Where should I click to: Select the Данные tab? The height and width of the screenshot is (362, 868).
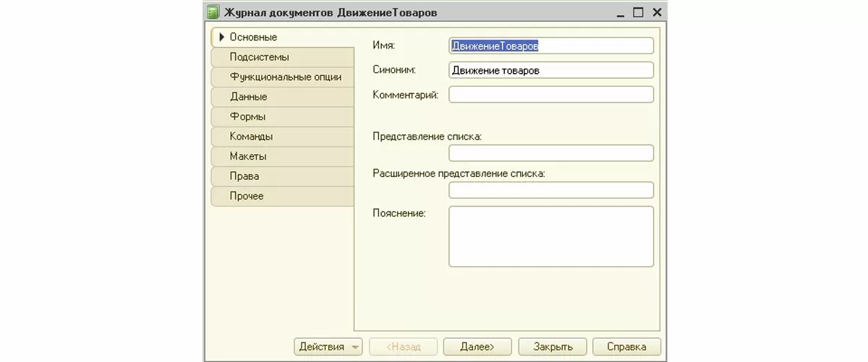point(248,97)
